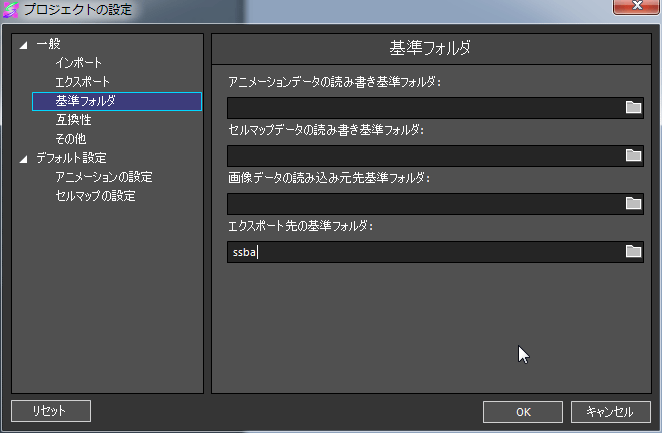Viewport: 662px width, 433px height.
Task: Select the 基準フォルダ tree item
Action: point(117,101)
